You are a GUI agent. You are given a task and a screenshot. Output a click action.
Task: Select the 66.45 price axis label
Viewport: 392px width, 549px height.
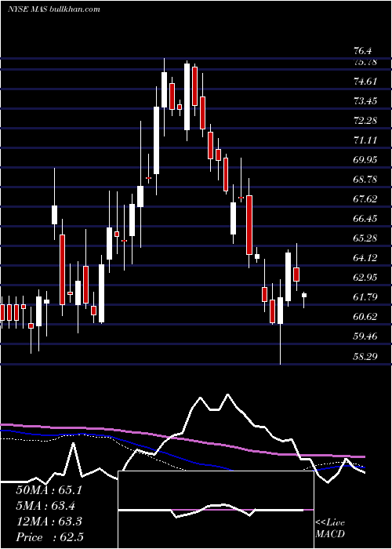coord(366,219)
